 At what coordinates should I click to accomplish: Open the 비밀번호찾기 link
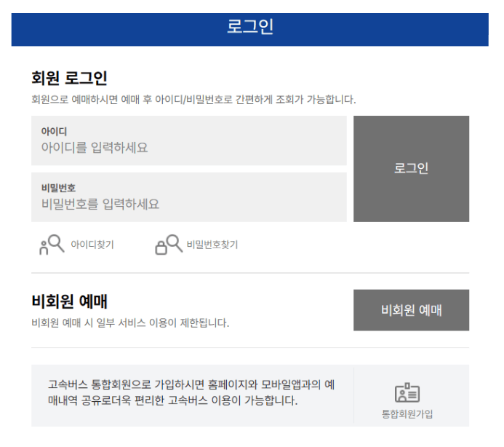pyautogui.click(x=212, y=245)
